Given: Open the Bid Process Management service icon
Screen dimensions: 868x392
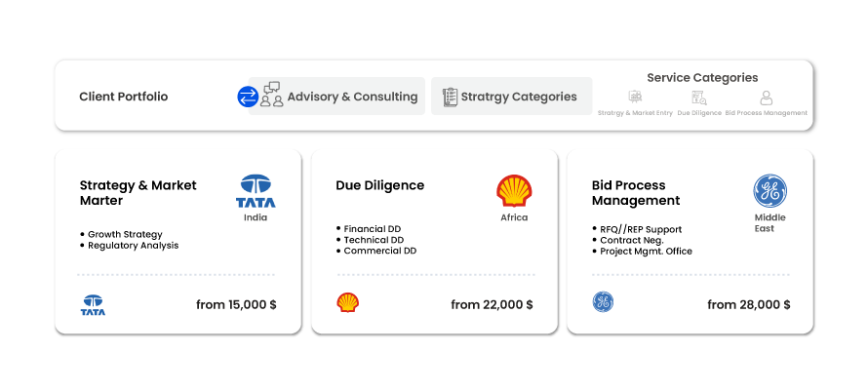Looking at the screenshot, I should [x=767, y=98].
